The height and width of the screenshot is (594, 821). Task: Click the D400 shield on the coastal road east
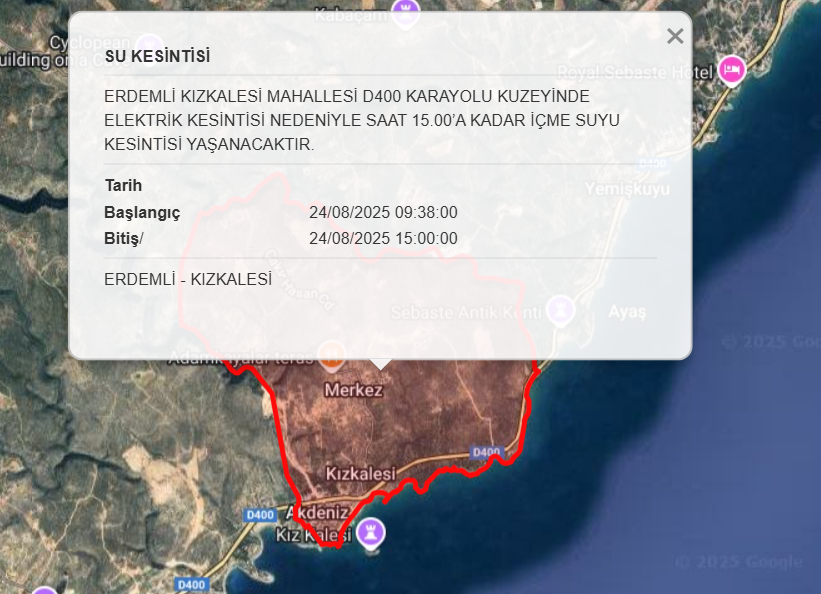click(486, 452)
